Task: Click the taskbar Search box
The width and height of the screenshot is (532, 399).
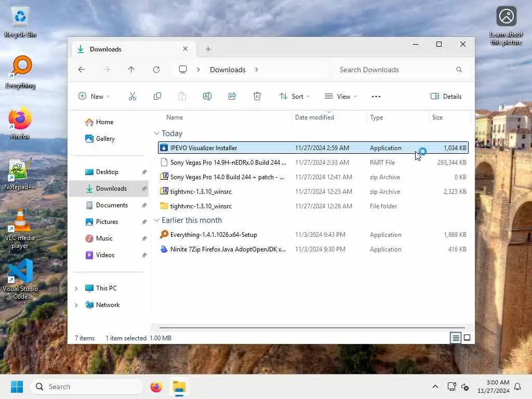Action: (x=87, y=387)
